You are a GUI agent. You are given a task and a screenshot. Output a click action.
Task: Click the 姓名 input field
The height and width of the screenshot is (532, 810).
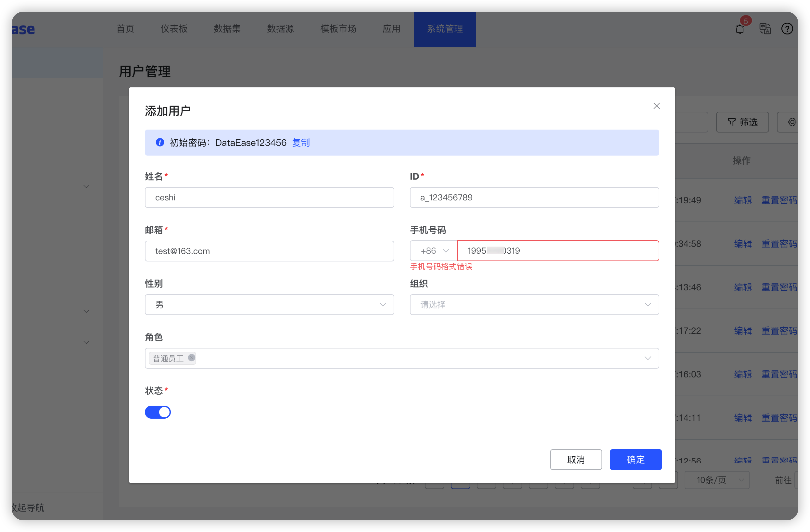click(x=269, y=197)
